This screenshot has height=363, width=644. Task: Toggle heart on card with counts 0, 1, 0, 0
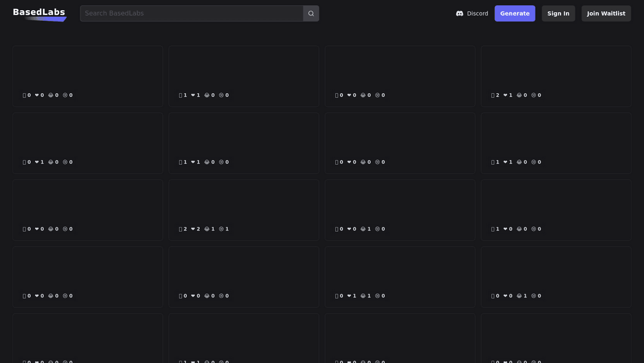(39, 162)
